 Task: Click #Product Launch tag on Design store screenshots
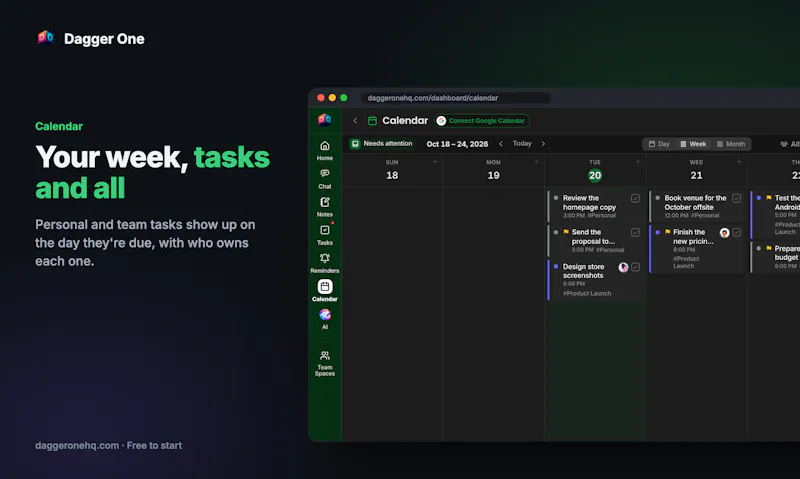click(587, 293)
